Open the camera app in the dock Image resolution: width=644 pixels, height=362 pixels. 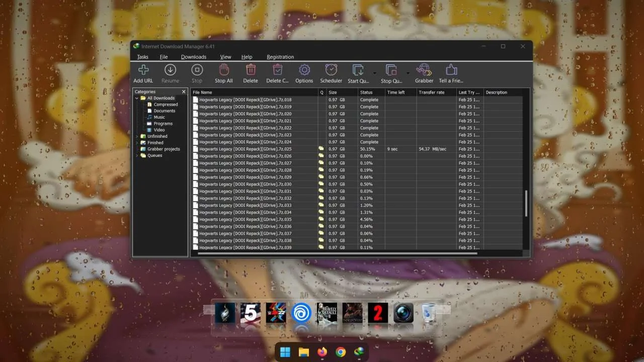[x=404, y=313]
